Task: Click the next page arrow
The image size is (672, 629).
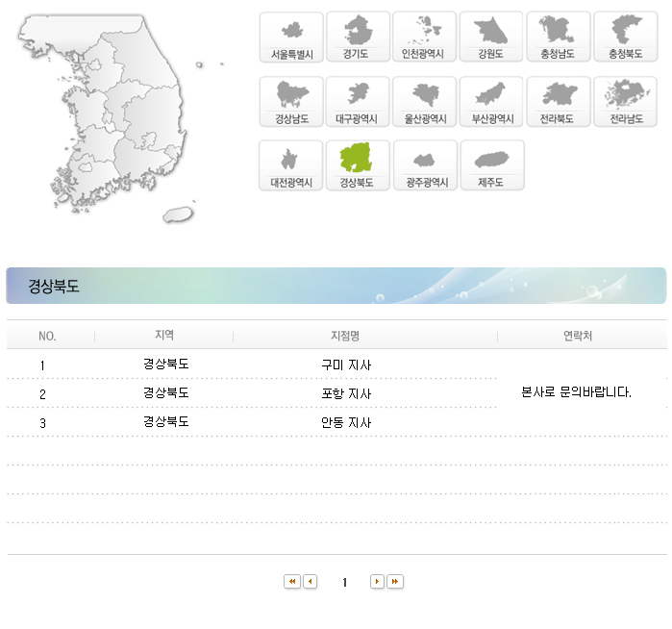Action: click(x=377, y=582)
